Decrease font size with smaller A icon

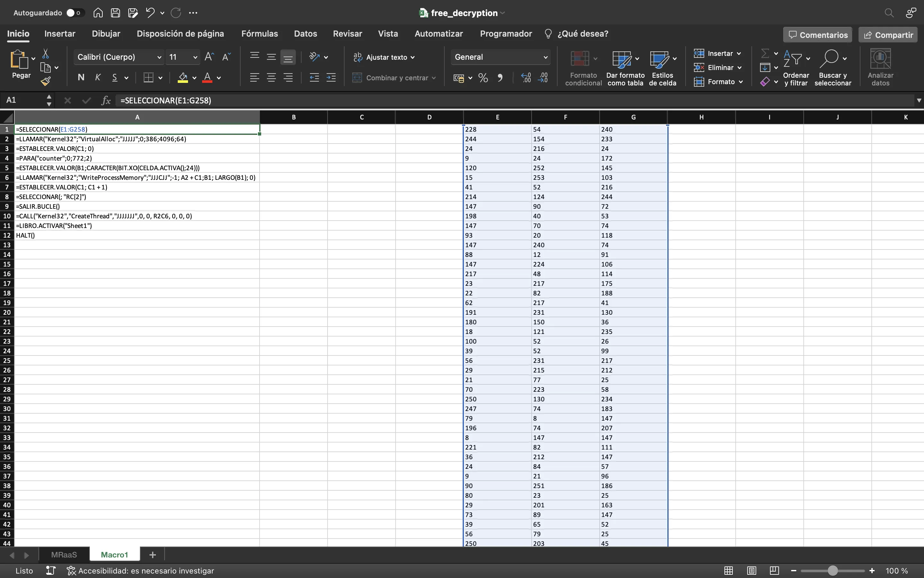pyautogui.click(x=227, y=57)
